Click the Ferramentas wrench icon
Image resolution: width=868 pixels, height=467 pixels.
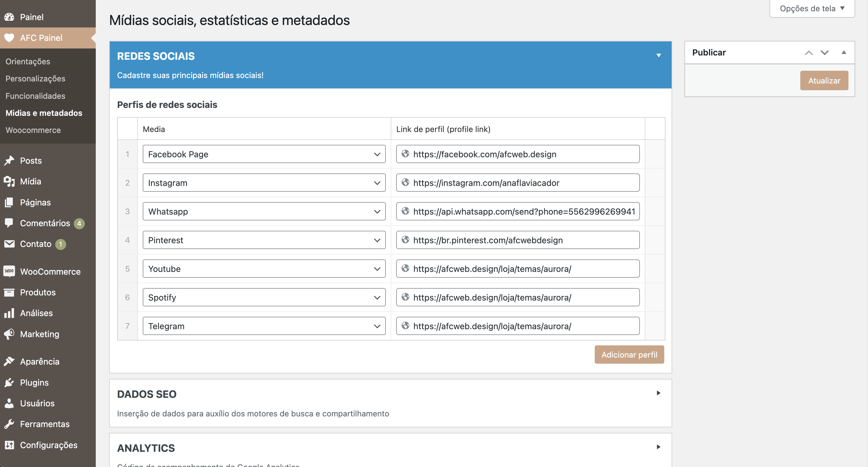(9, 424)
